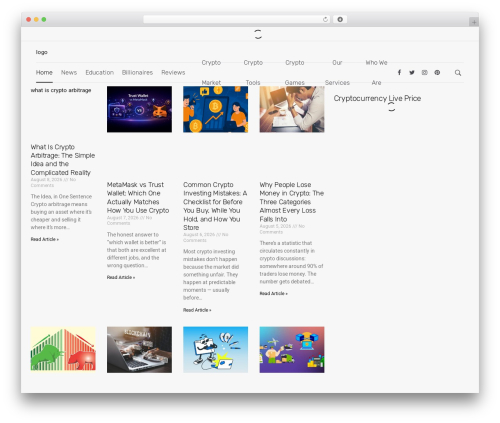Open the Facebook social icon

coord(399,72)
